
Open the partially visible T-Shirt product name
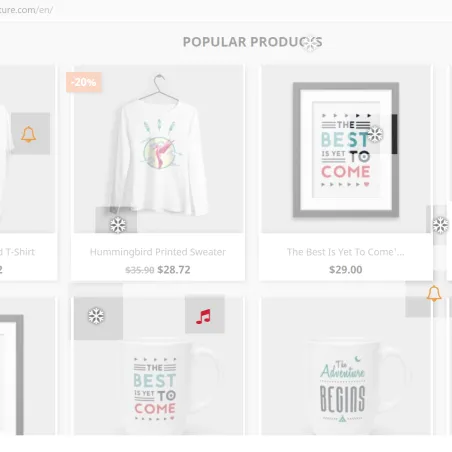pyautogui.click(x=17, y=252)
